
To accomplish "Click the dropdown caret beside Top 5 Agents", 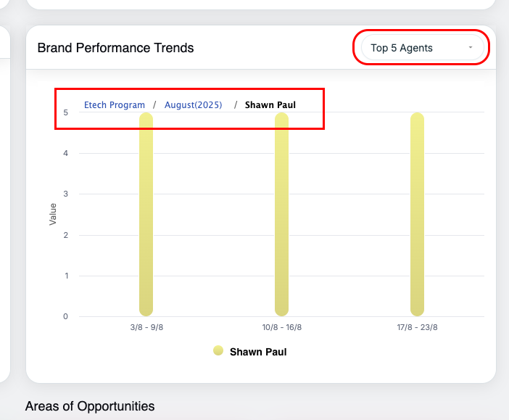I will click(x=471, y=48).
